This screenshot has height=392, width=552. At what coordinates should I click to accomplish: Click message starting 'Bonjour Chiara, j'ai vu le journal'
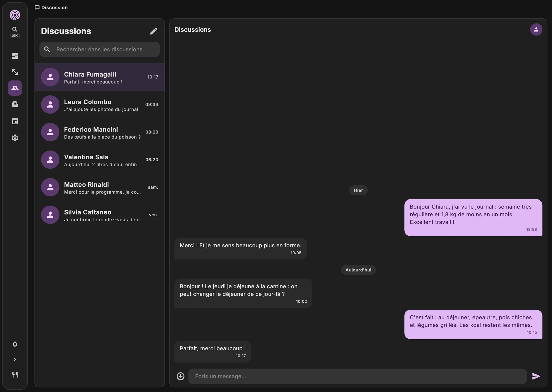point(473,218)
